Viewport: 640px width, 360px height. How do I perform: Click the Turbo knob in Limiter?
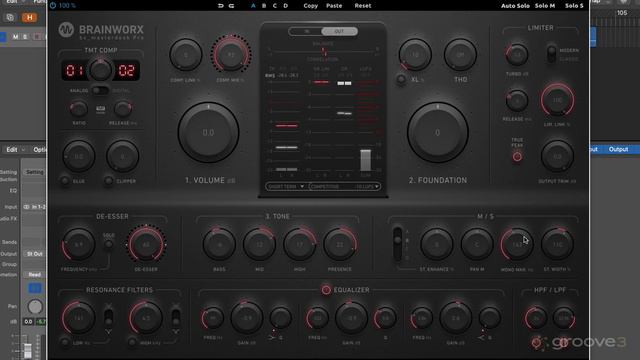coord(517,55)
